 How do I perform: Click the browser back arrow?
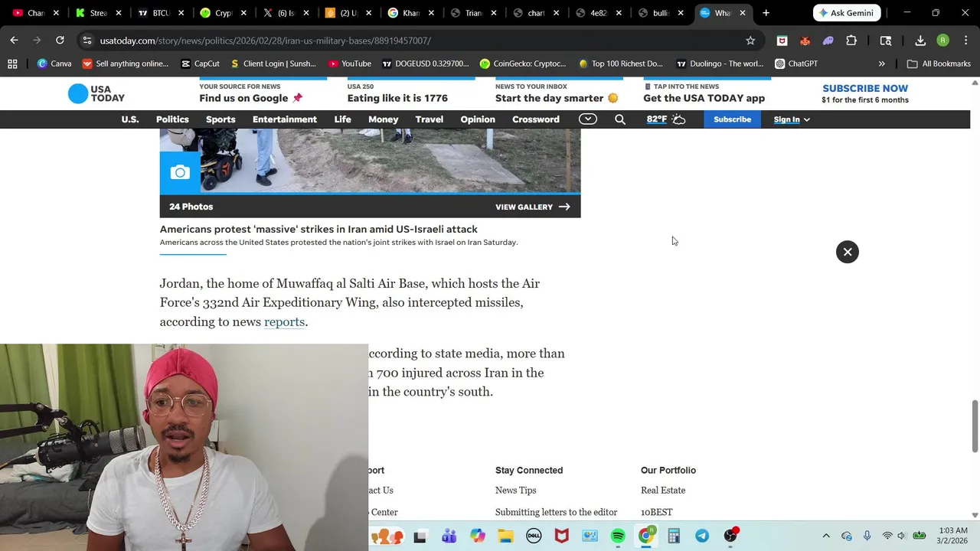click(15, 40)
